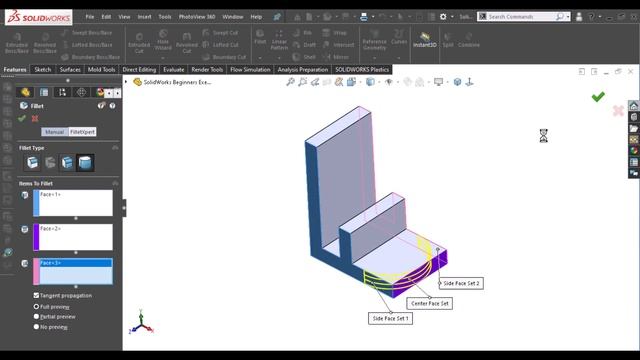Image resolution: width=640 pixels, height=360 pixels.
Task: Open the Hide/Show Items icon
Action: 389,82
